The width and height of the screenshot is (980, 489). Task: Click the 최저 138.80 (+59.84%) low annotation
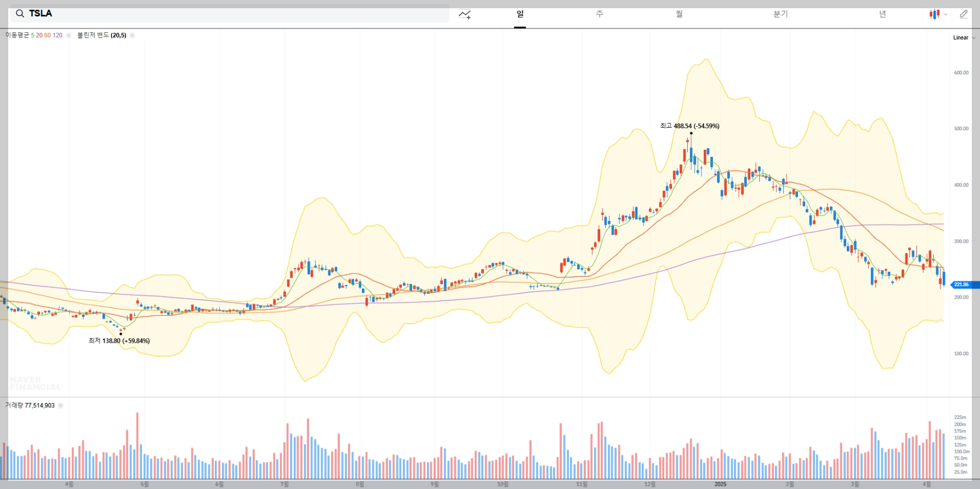[x=119, y=341]
